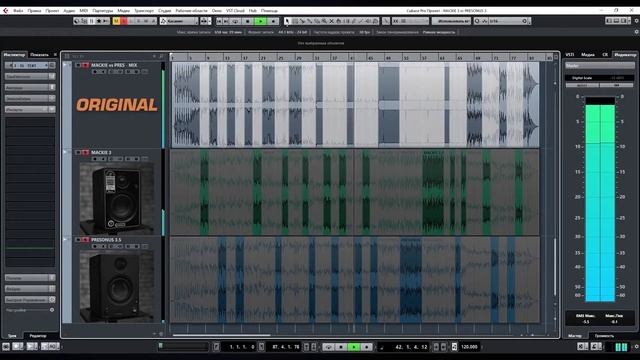Switch to the Мастер tab at bottom right
Screen dimensions: 640x360
tap(575, 336)
